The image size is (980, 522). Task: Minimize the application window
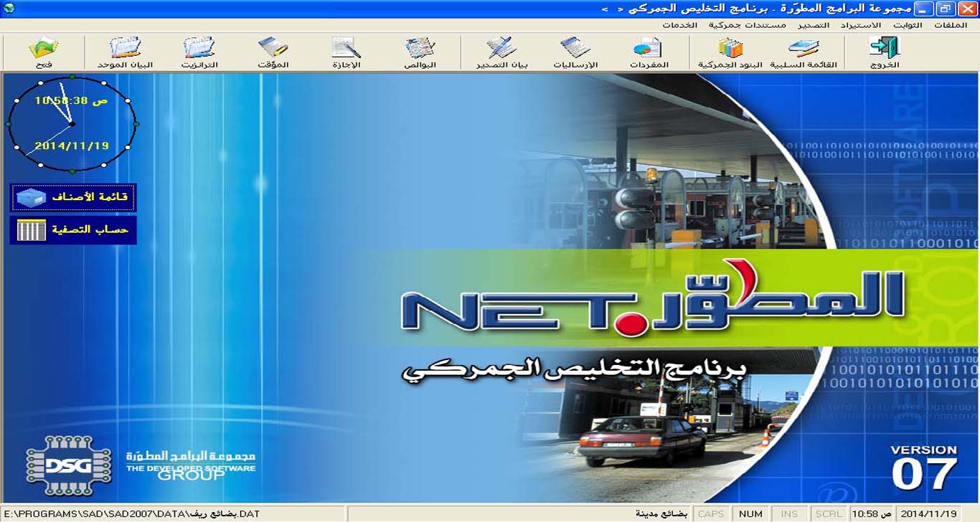click(x=925, y=9)
